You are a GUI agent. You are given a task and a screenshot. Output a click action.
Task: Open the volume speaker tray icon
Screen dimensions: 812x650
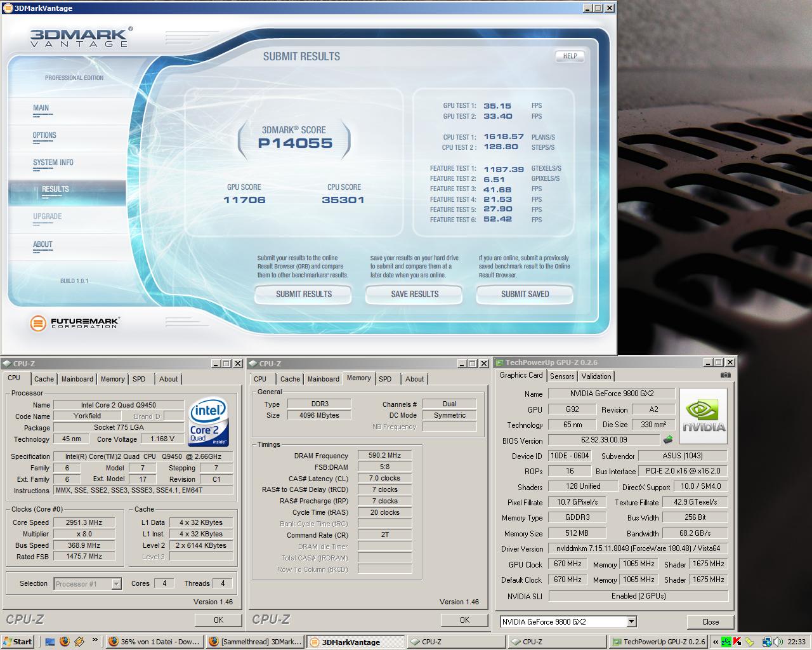pyautogui.click(x=777, y=642)
